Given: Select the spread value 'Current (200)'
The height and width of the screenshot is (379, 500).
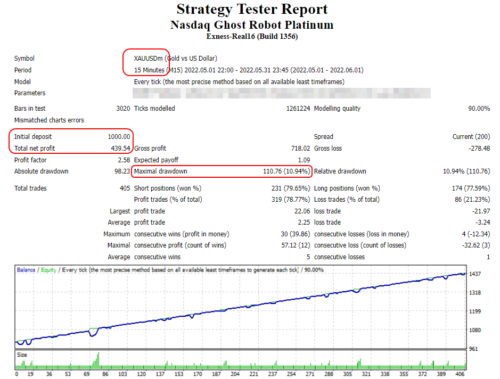Looking at the screenshot, I should [471, 137].
